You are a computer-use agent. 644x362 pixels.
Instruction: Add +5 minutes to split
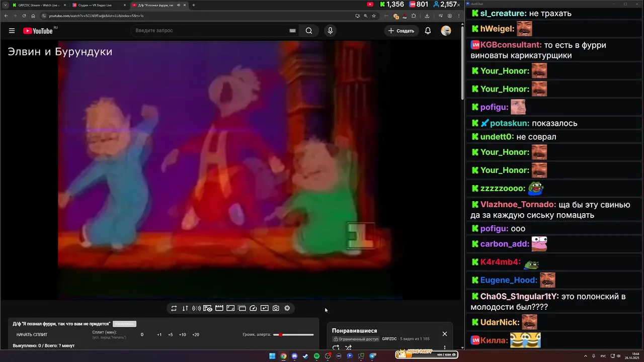(171, 335)
